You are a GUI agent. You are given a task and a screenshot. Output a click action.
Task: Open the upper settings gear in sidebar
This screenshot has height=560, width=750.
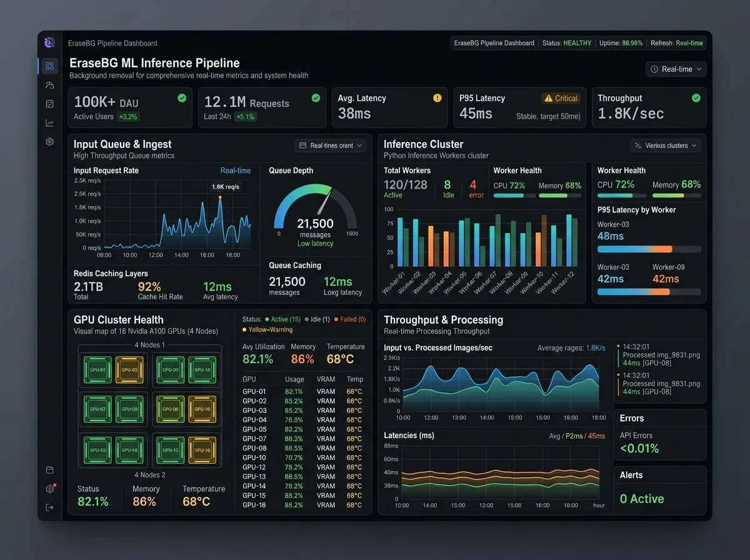click(49, 142)
